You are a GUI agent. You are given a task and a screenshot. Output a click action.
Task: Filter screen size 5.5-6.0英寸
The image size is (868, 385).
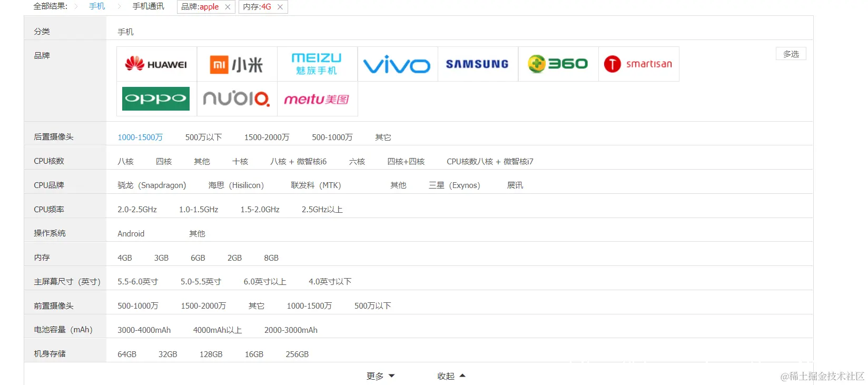(138, 282)
